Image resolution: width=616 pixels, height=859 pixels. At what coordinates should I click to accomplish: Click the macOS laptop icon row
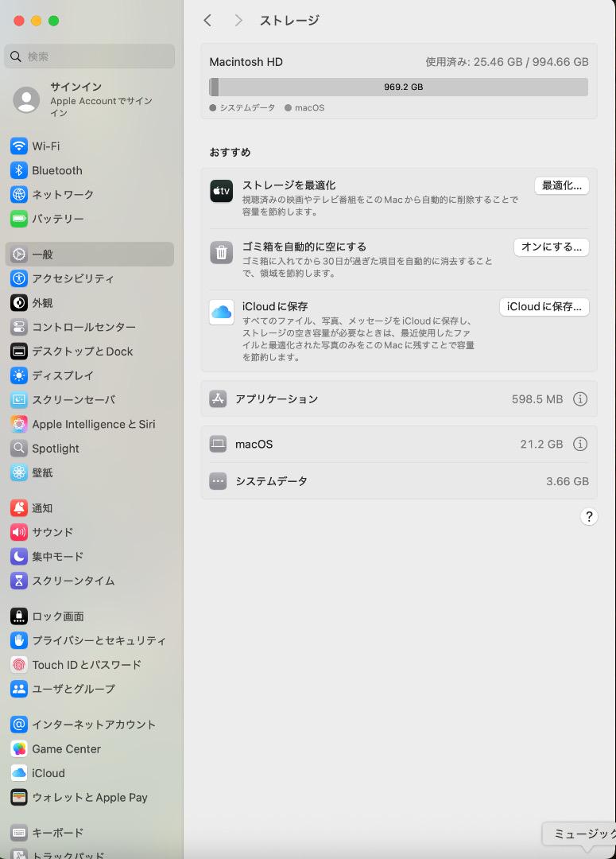click(x=218, y=444)
